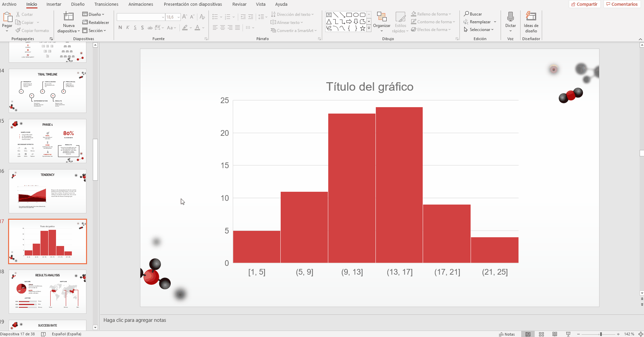Switch to the Animaciones tab
644x337 pixels.
pyautogui.click(x=141, y=4)
